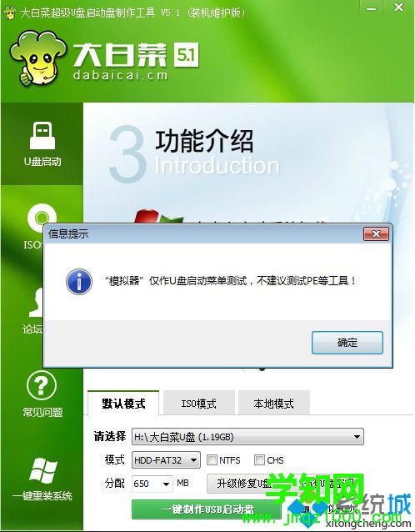Switch to the ISO模式 tab
This screenshot has height=532, width=415.
pos(199,403)
